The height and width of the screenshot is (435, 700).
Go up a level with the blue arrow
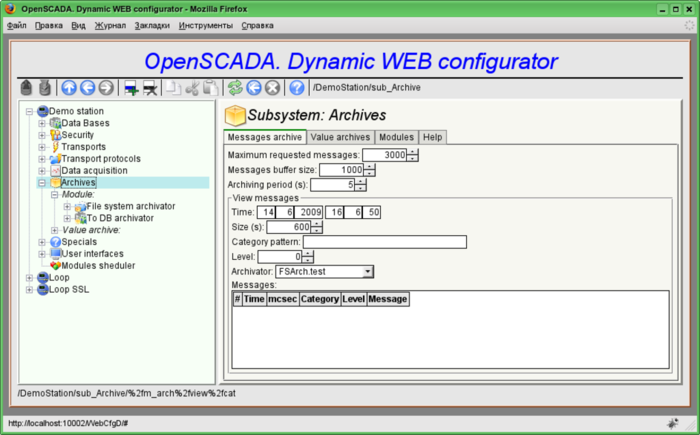click(69, 88)
